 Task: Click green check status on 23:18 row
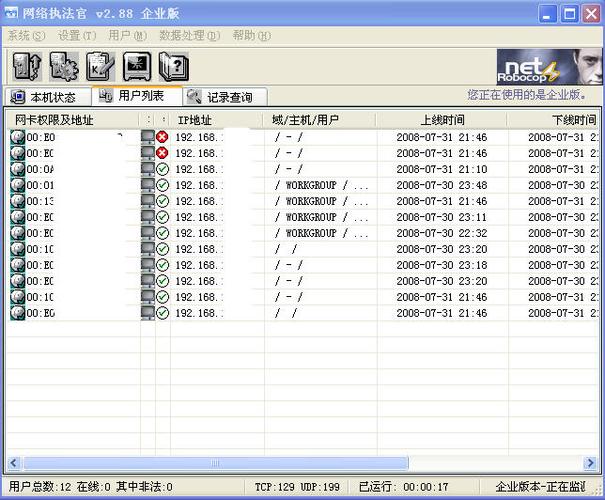click(x=162, y=265)
